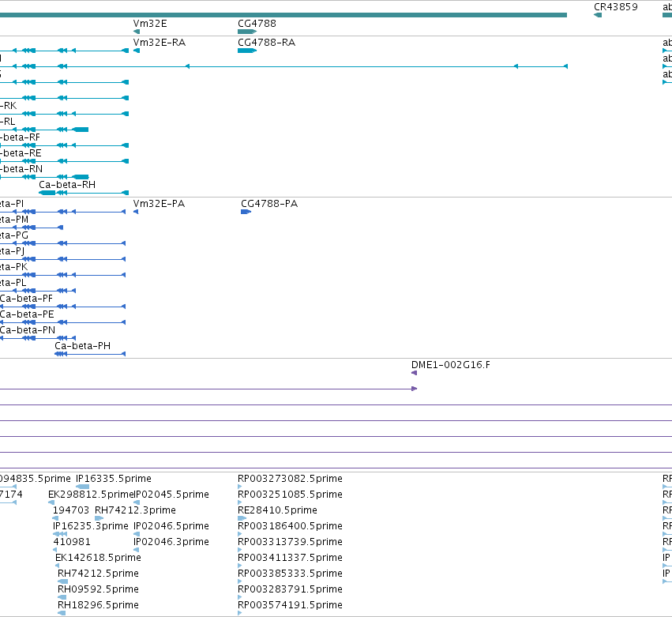Click the RH18296.5prime EST label
Viewport: 672px width, 617px height.
(x=98, y=605)
